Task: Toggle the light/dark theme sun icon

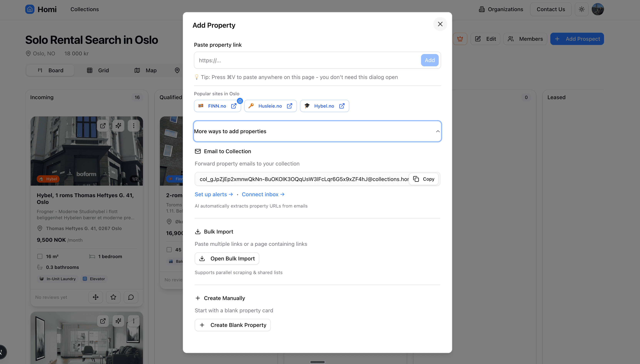Action: (x=582, y=9)
